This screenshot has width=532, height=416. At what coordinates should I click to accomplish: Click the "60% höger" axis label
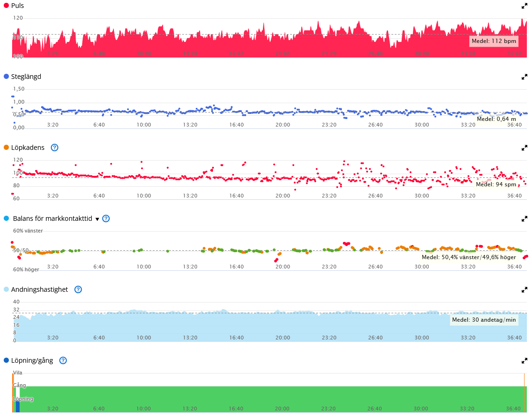click(x=26, y=269)
